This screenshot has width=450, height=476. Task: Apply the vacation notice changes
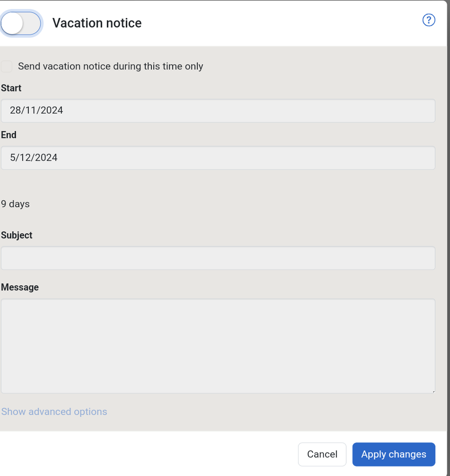point(393,454)
